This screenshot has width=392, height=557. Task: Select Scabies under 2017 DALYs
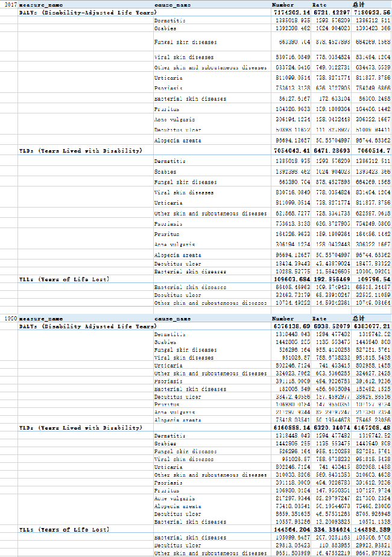pos(165,28)
